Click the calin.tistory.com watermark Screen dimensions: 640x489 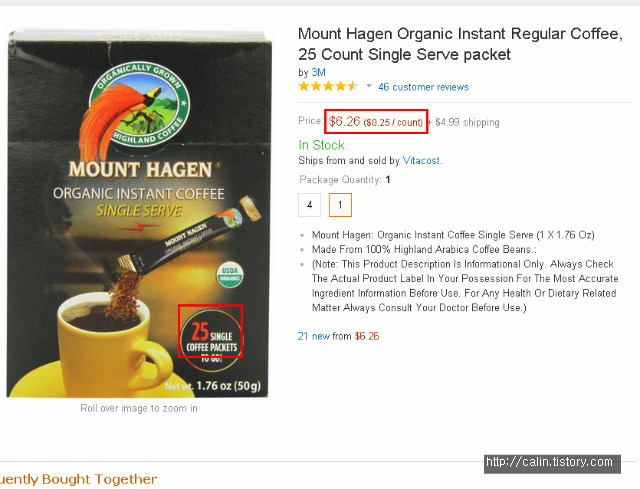(x=552, y=464)
